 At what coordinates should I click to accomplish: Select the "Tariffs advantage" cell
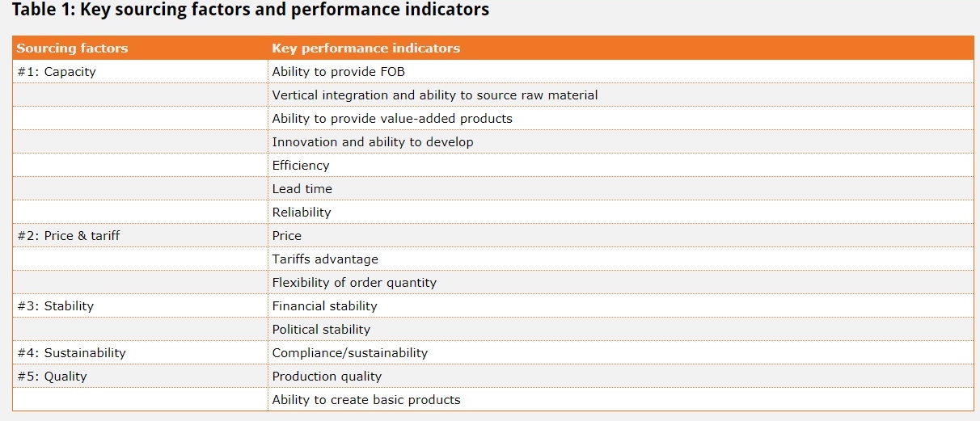(325, 259)
